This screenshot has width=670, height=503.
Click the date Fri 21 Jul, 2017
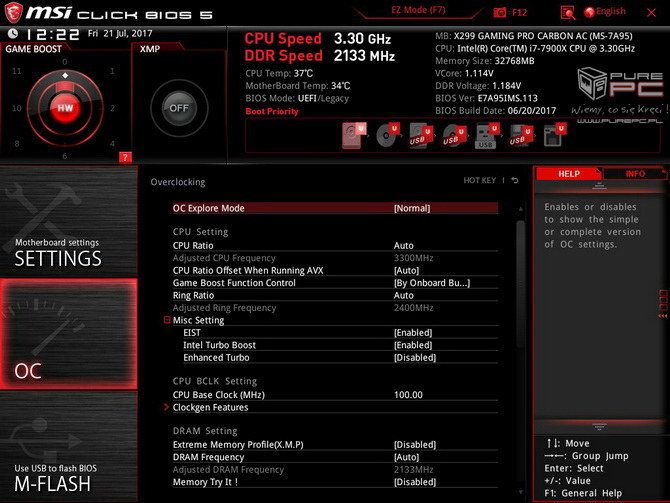click(x=120, y=33)
